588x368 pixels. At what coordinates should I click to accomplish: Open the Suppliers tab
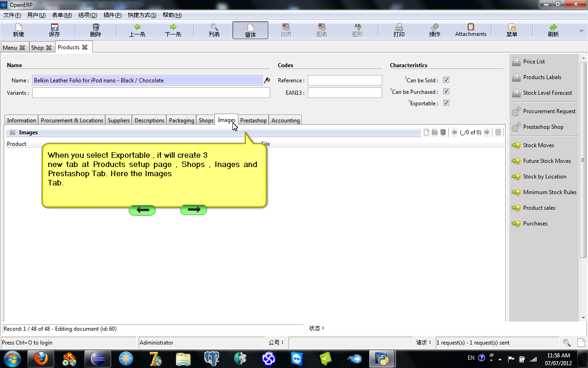click(119, 121)
